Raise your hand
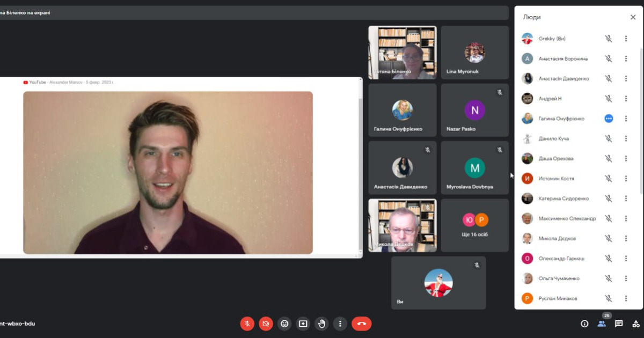The image size is (644, 338). point(321,324)
